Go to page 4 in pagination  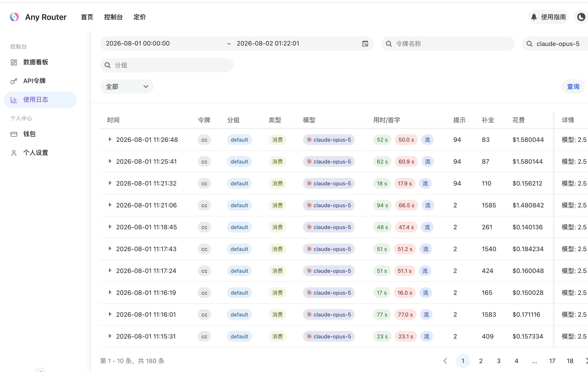[516, 361]
